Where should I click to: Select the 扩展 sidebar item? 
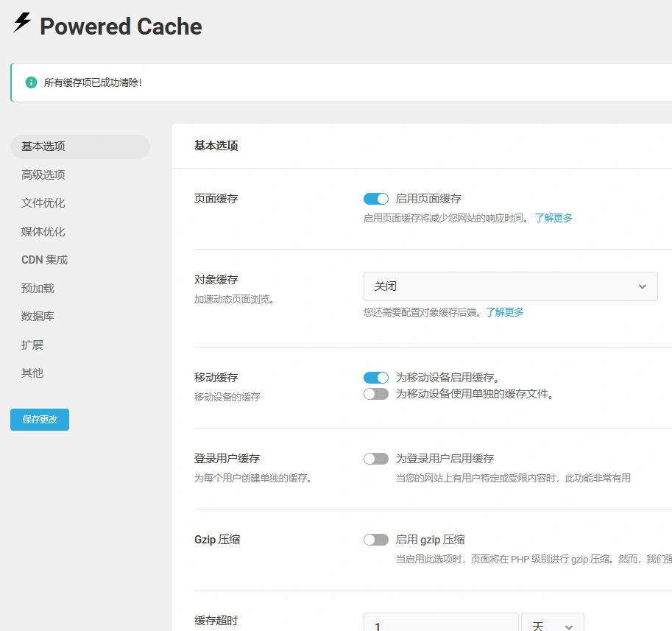click(32, 345)
